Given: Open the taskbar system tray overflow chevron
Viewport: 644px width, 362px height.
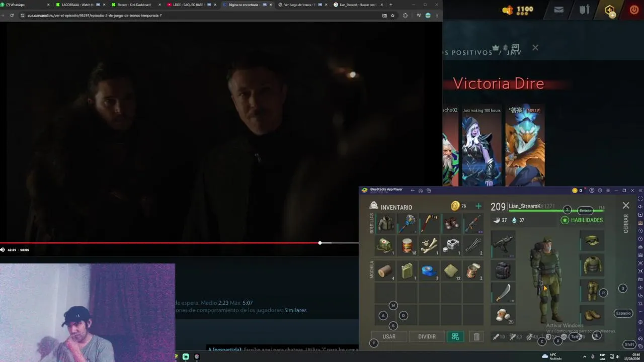Looking at the screenshot, I should 585,356.
